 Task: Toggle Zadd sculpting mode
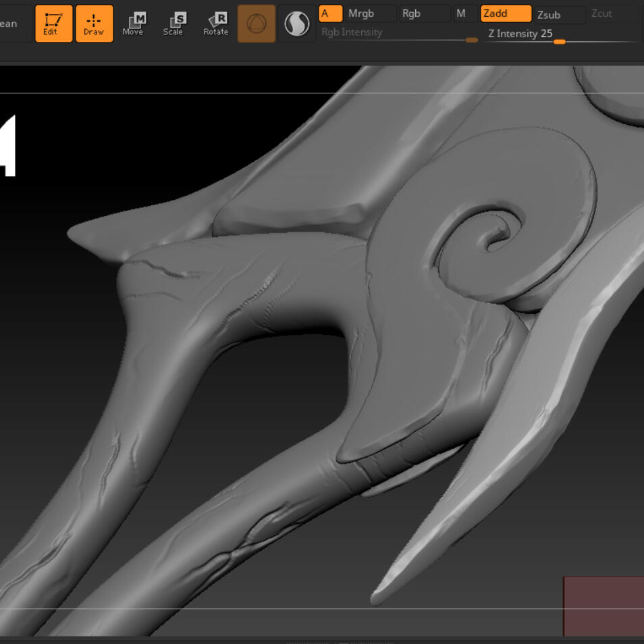pyautogui.click(x=506, y=14)
